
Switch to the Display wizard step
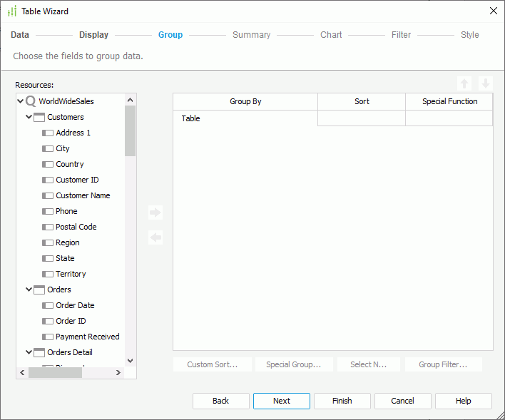click(93, 35)
